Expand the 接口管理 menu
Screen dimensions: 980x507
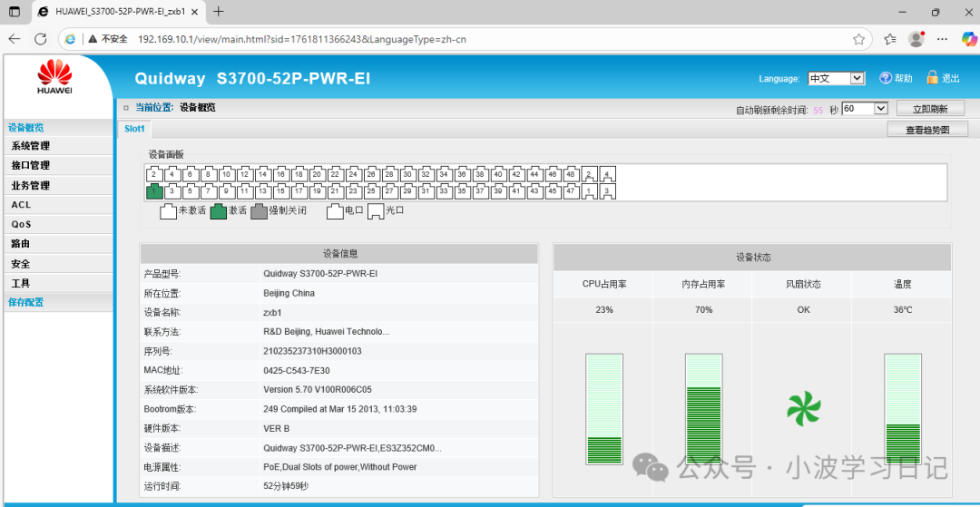tap(31, 166)
